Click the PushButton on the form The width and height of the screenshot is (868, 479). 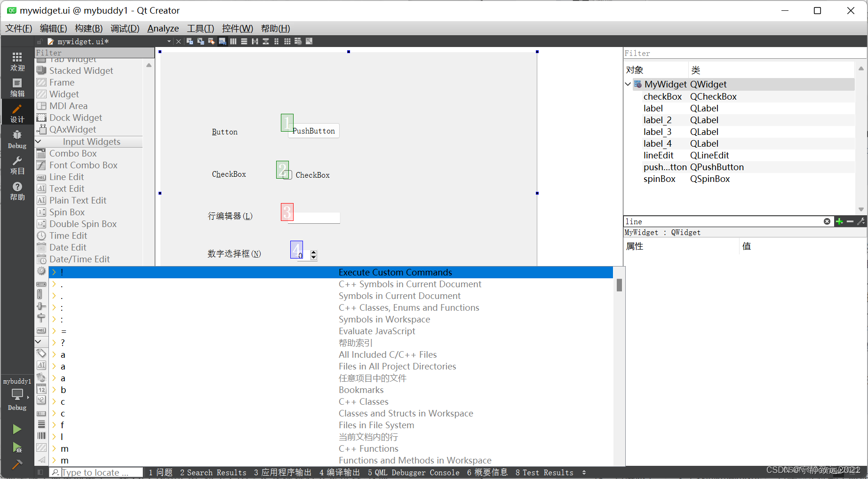tap(314, 131)
